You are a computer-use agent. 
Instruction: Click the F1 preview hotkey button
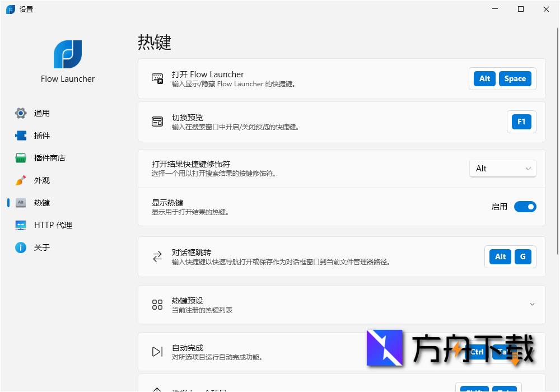pos(521,122)
